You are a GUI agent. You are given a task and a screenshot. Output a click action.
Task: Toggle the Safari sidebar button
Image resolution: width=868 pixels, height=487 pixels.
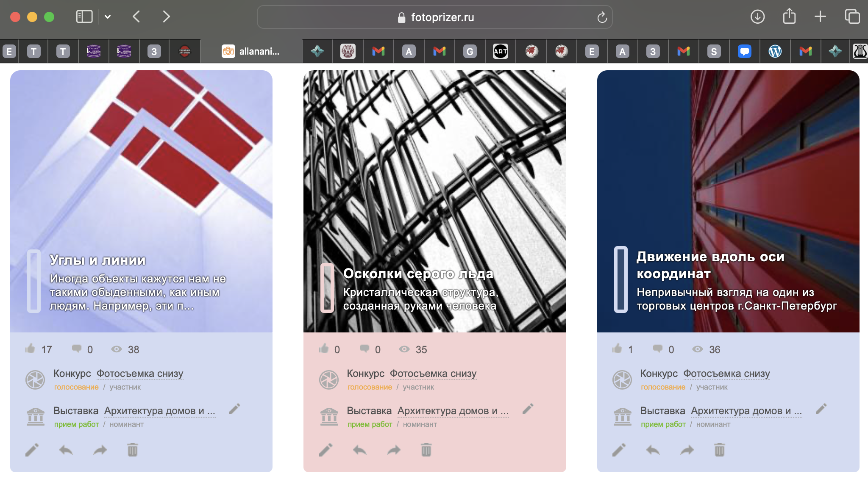84,17
